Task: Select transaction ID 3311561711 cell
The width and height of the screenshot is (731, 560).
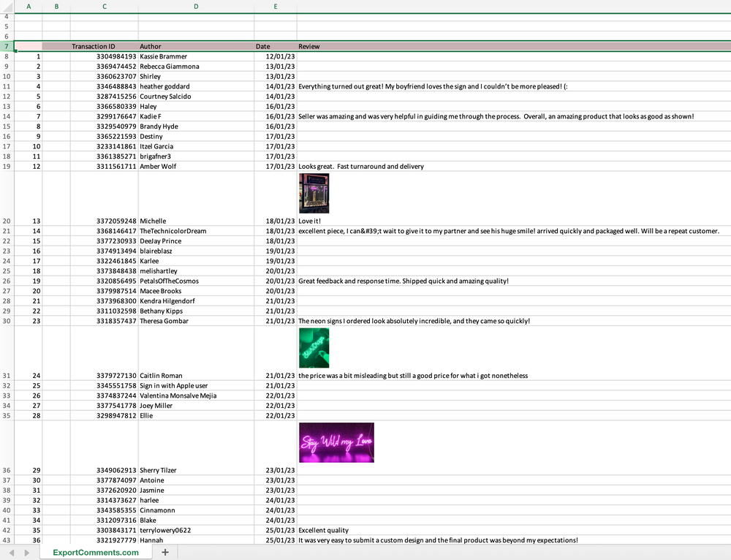Action: click(x=104, y=167)
